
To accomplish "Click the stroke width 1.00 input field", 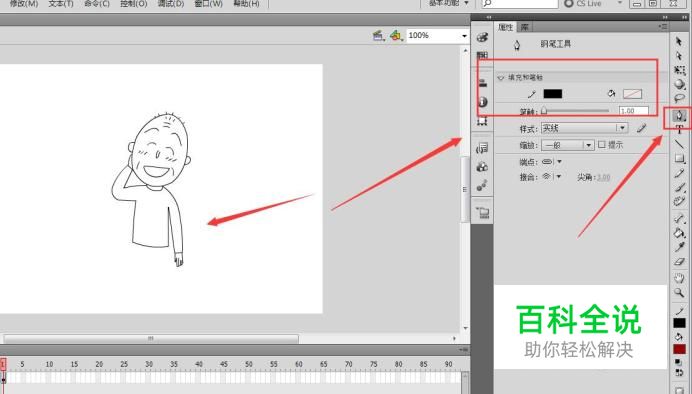I will pos(634,111).
